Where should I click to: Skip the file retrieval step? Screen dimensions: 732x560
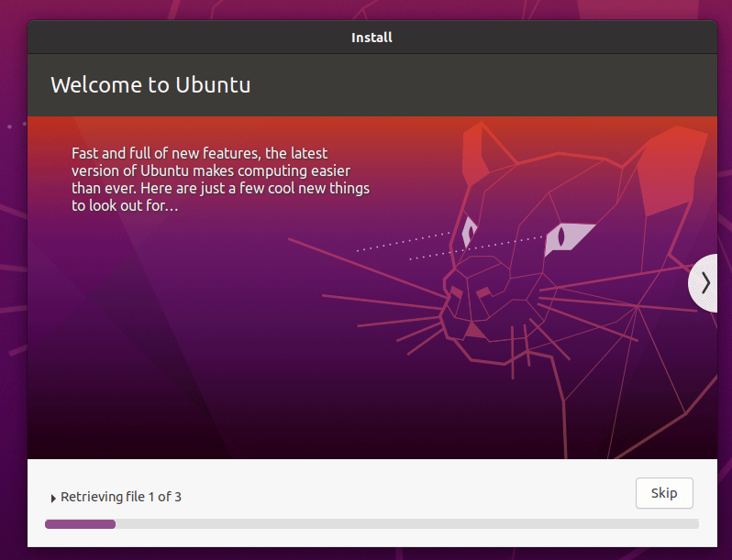click(664, 493)
